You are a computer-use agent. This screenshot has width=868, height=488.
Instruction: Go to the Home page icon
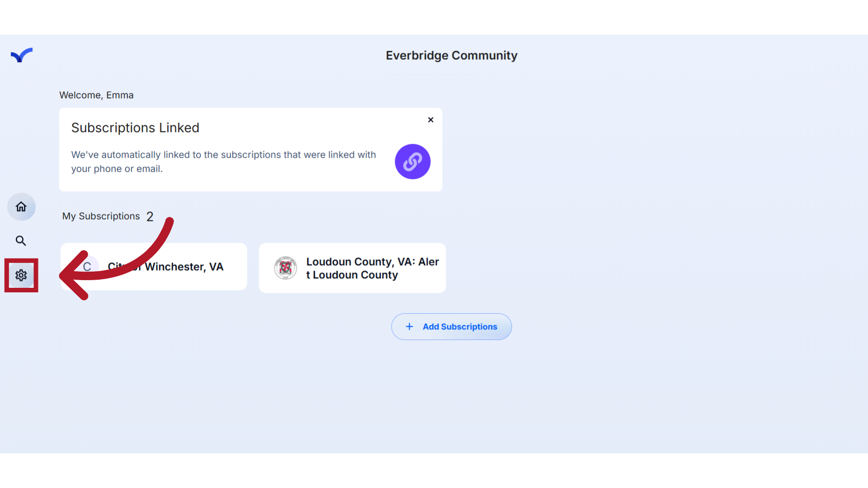pos(21,207)
